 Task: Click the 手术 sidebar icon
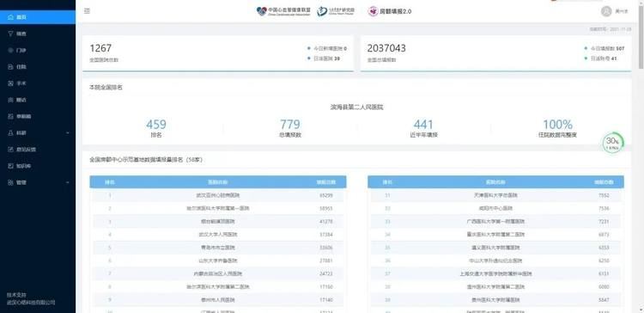pos(10,83)
